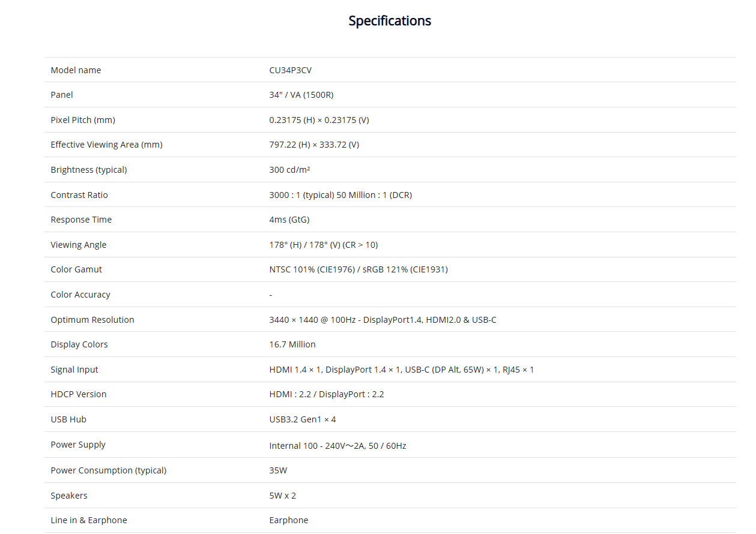Click the Power Supply value text
This screenshot has height=534, width=756.
[x=337, y=446]
